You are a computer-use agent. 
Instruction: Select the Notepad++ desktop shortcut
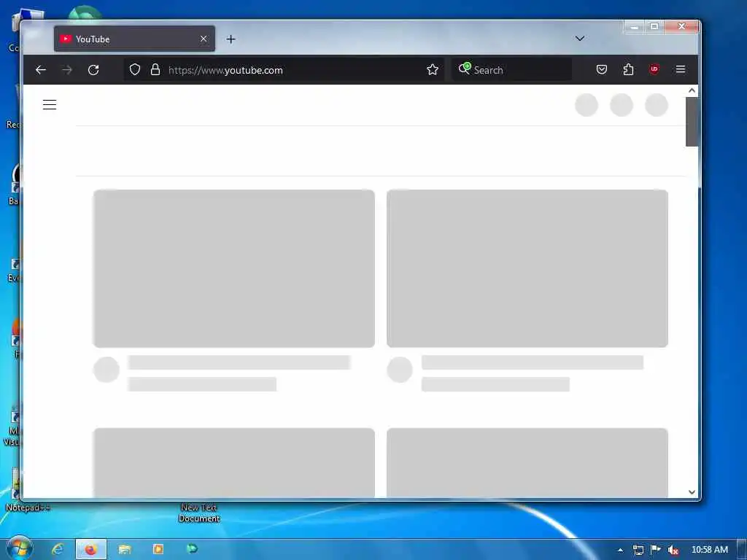coord(28,507)
